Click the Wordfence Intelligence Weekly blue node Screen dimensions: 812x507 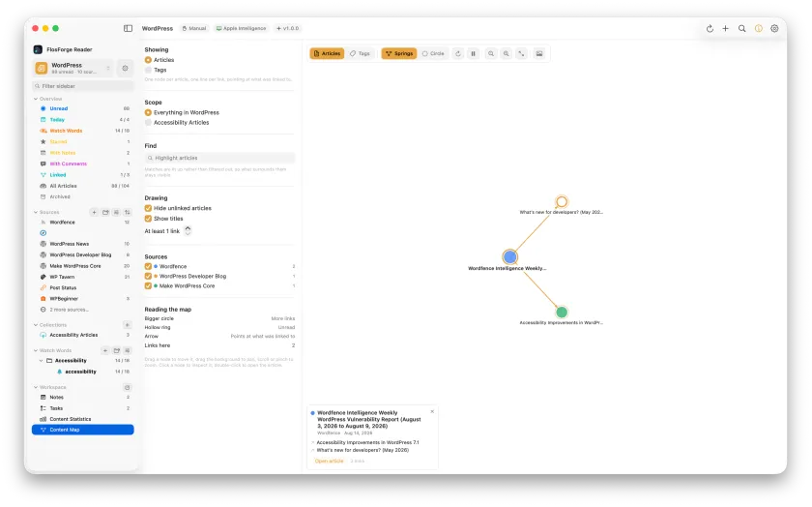point(510,256)
